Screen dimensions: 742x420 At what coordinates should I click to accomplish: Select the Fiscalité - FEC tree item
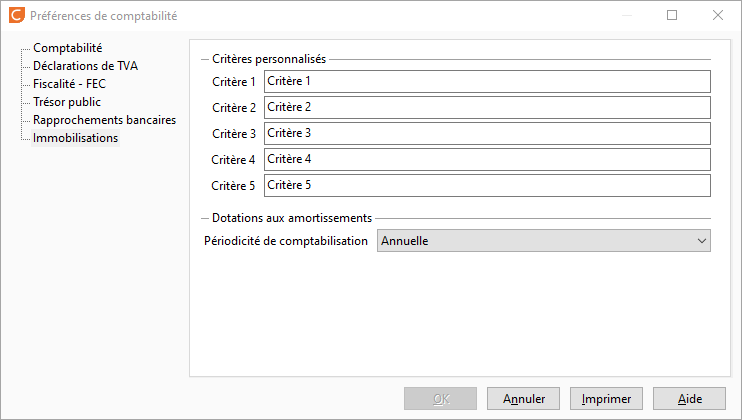pyautogui.click(x=70, y=84)
